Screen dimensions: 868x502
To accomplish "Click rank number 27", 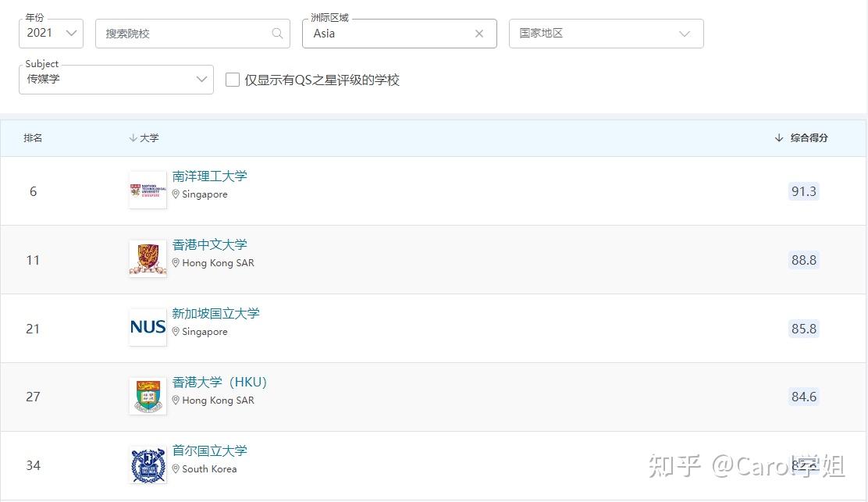I will [34, 397].
